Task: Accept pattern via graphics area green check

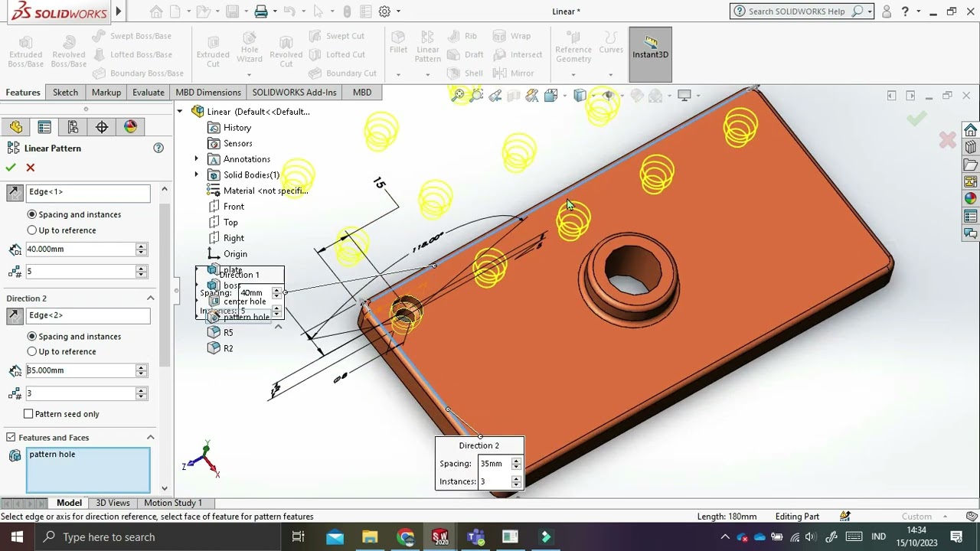Action: pyautogui.click(x=916, y=119)
